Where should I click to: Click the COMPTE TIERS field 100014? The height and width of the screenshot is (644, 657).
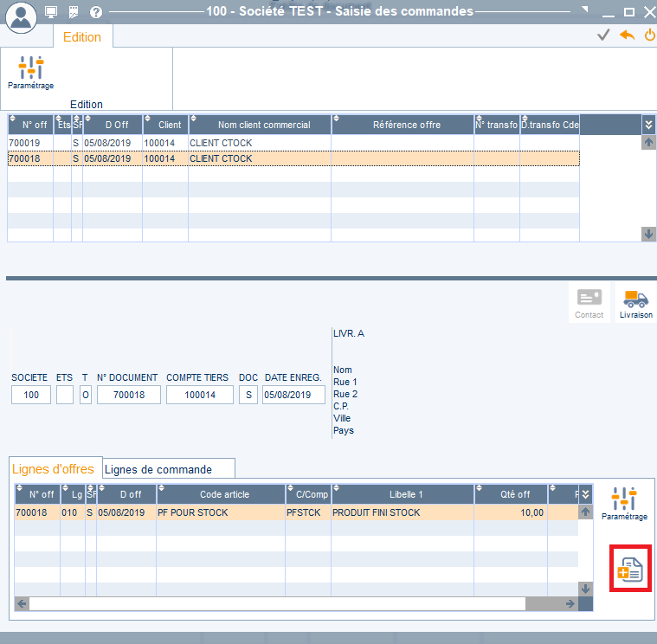coord(200,395)
